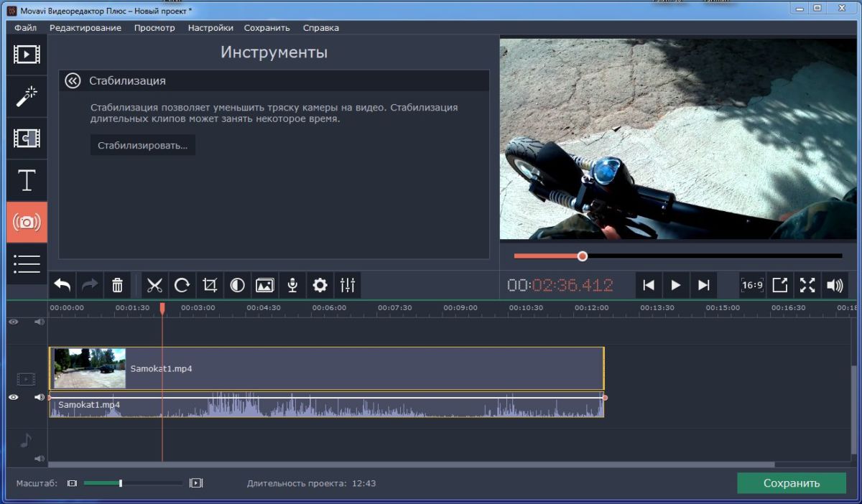The image size is (862, 504).
Task: Delete selected clip with trash icon
Action: 118,286
